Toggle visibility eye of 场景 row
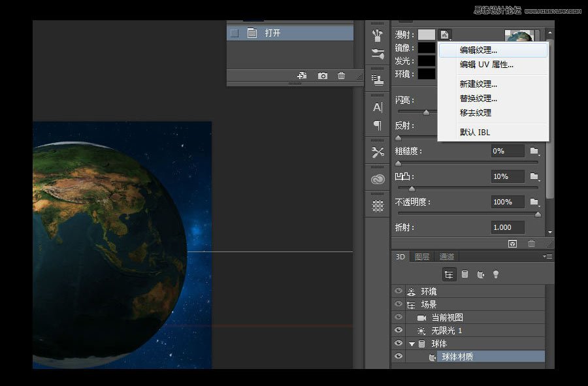Image resolution: width=588 pixels, height=386 pixels. coord(399,304)
